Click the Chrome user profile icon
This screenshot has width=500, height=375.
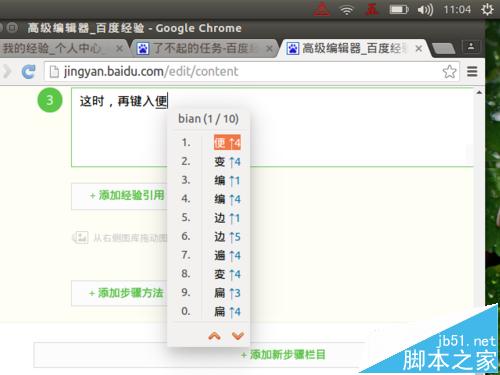point(471,46)
